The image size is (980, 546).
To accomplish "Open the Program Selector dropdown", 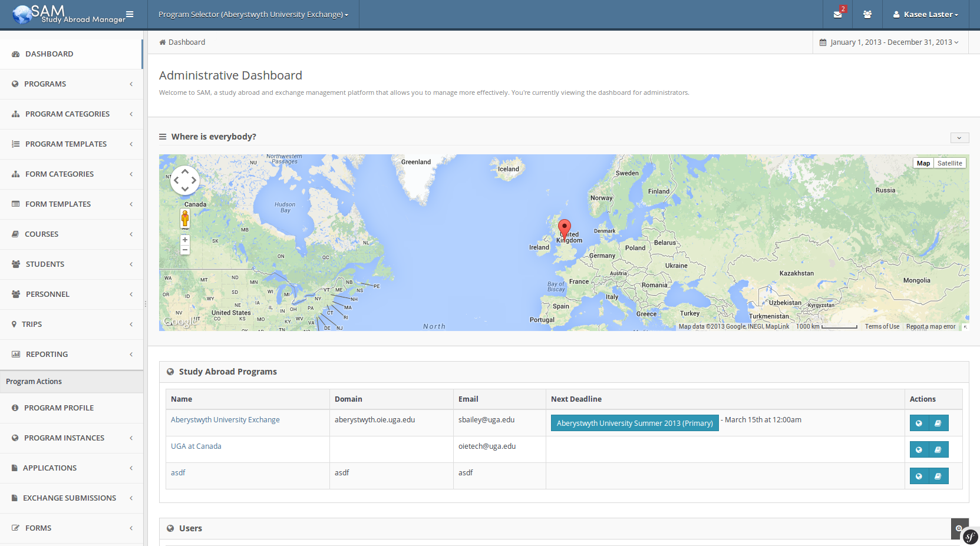I will pos(253,14).
